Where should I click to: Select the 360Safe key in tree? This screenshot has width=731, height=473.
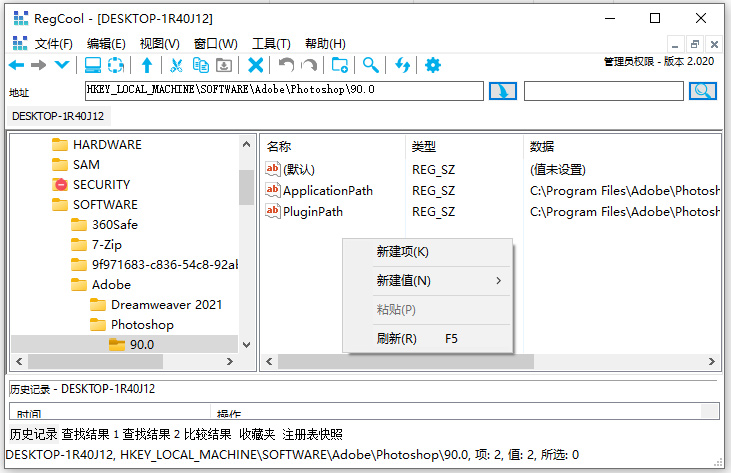[x=115, y=225]
